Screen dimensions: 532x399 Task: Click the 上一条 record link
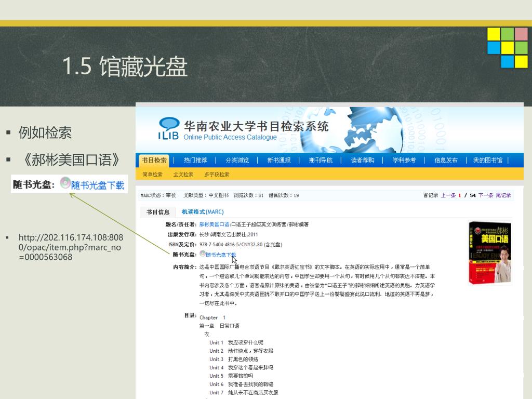click(x=448, y=195)
